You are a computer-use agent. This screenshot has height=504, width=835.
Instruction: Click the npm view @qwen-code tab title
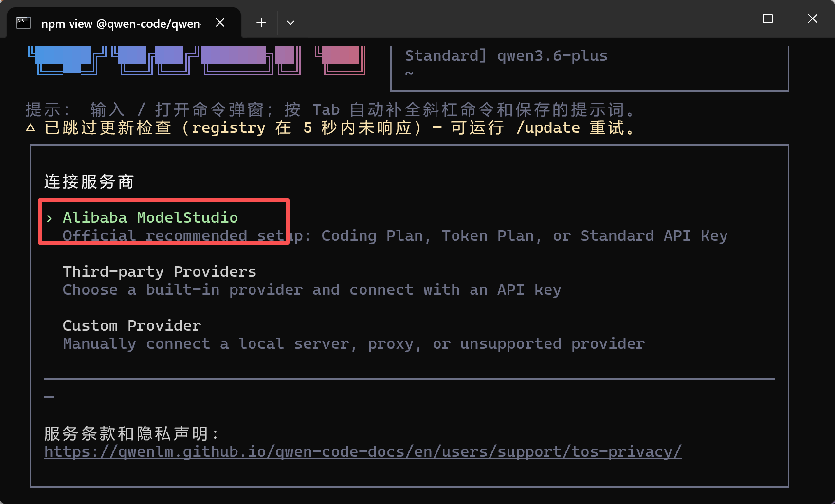[121, 23]
